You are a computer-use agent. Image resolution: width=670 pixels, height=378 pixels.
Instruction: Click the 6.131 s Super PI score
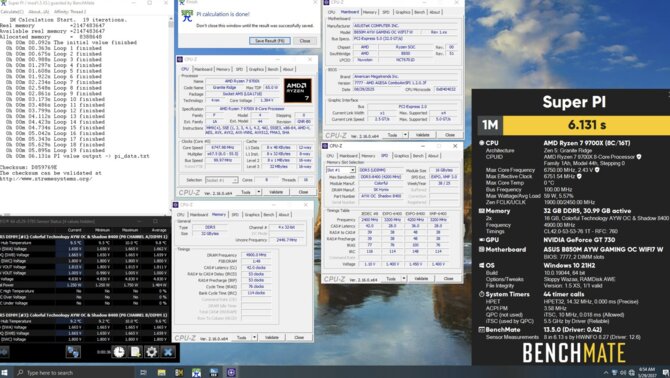point(587,125)
